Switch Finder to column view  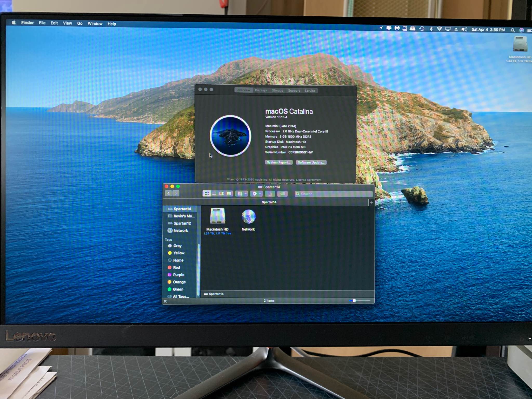point(222,194)
